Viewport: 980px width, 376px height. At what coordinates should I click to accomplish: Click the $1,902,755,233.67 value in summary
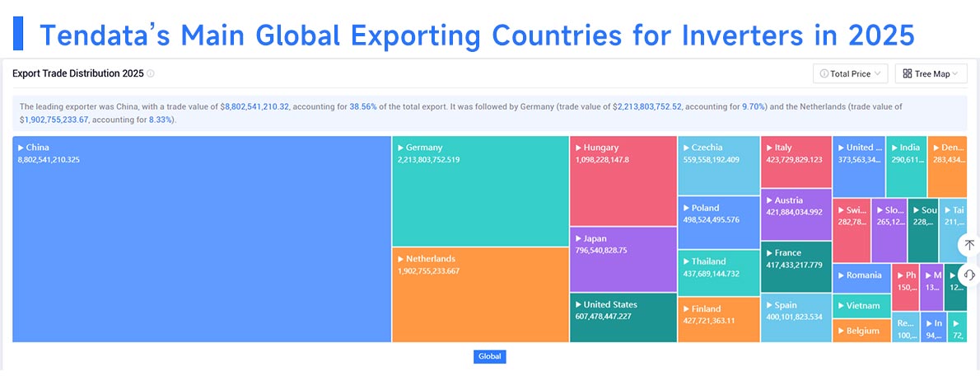pos(55,119)
